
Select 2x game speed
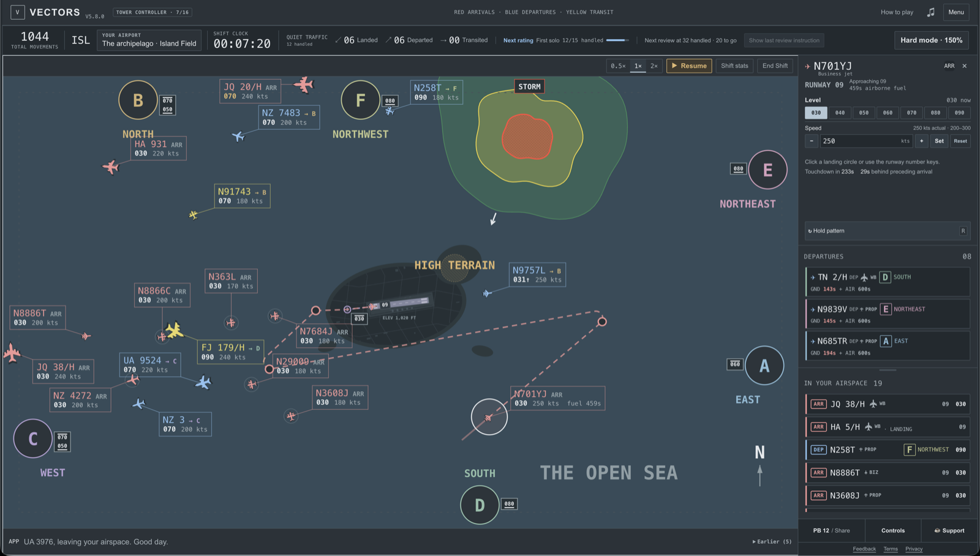[x=654, y=66]
